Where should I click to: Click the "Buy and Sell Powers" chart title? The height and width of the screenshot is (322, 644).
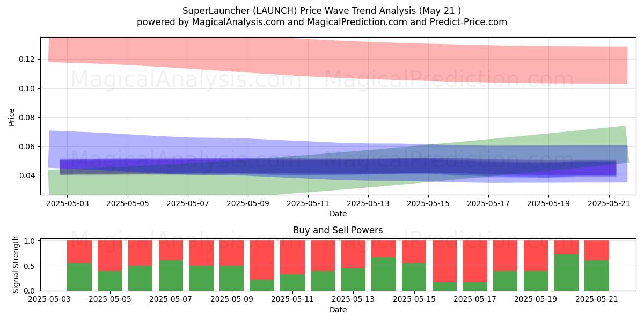tap(338, 230)
